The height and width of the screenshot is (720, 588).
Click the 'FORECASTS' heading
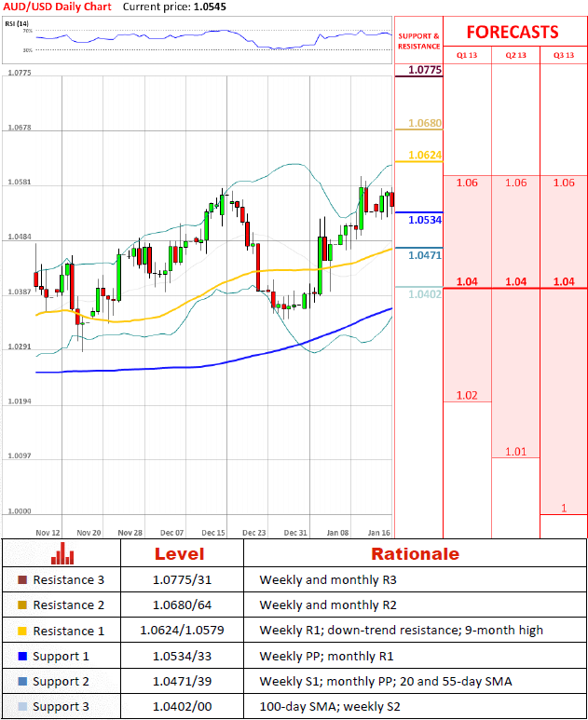click(513, 33)
